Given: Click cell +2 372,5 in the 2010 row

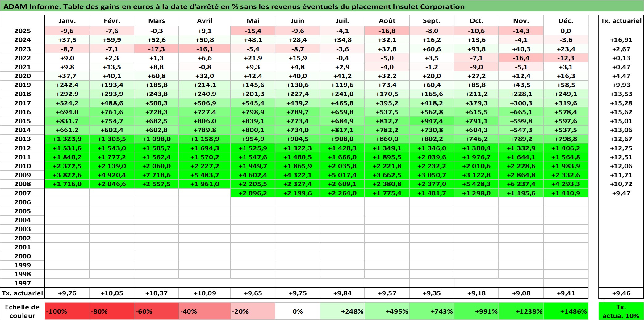Looking at the screenshot, I should coord(67,166).
